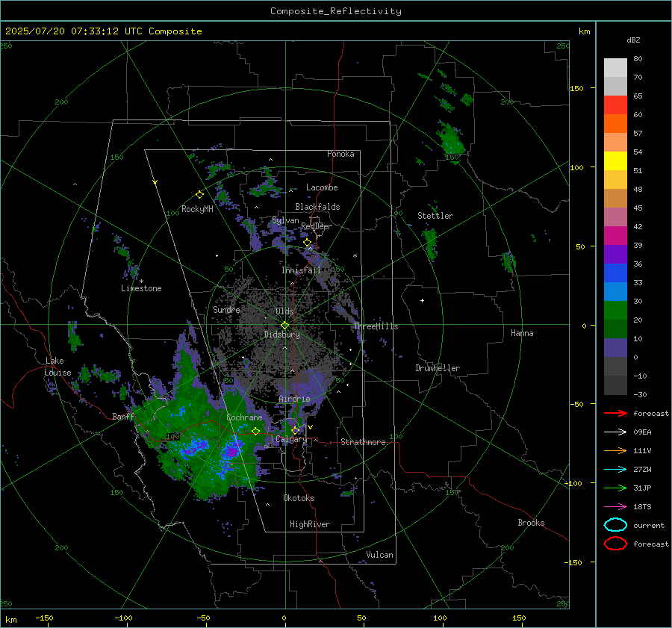The height and width of the screenshot is (628, 672).
Task: Click the current legend label
Action: (649, 526)
